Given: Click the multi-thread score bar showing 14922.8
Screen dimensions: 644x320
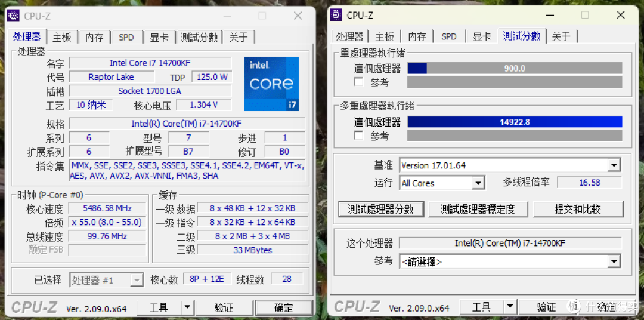Looking at the screenshot, I should pyautogui.click(x=515, y=122).
